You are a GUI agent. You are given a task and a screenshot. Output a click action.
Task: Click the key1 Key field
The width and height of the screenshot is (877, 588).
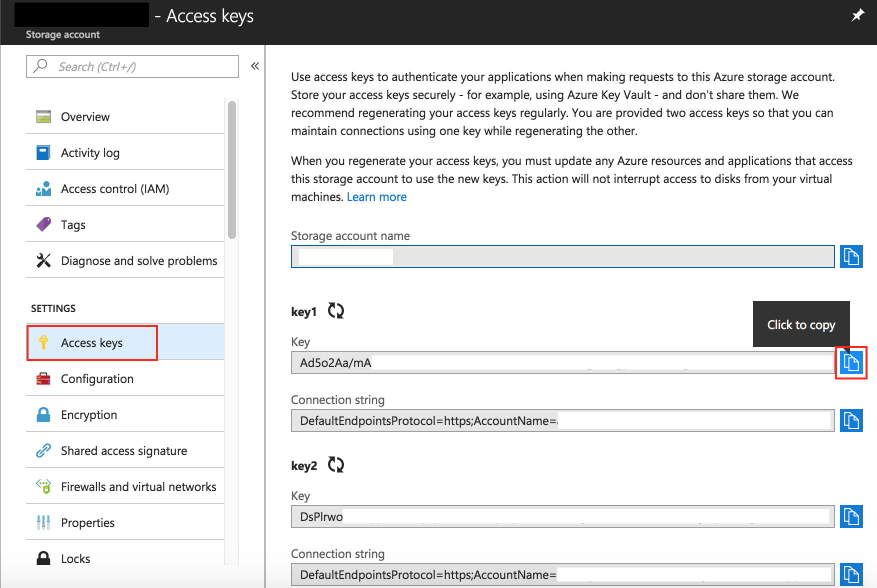562,362
